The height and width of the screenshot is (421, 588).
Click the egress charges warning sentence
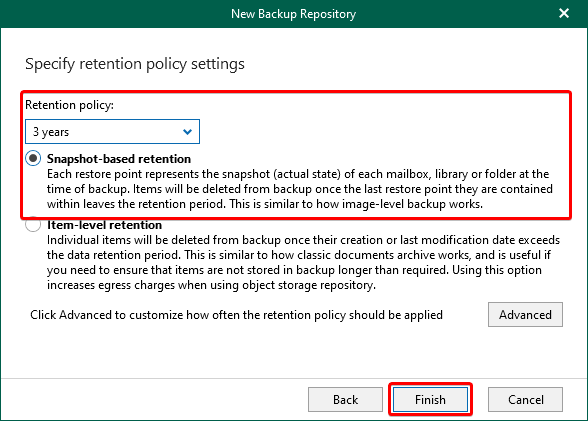point(294,278)
